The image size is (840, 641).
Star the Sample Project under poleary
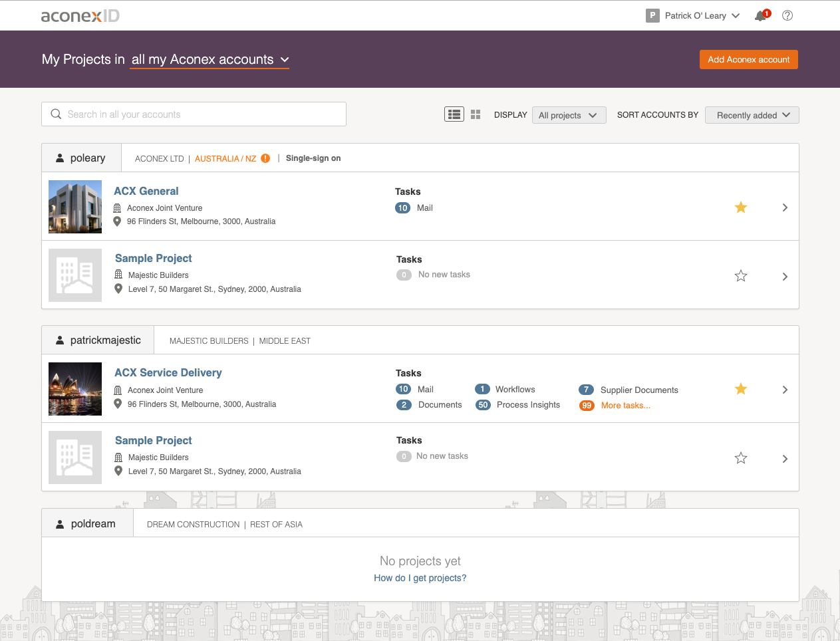[x=741, y=275]
